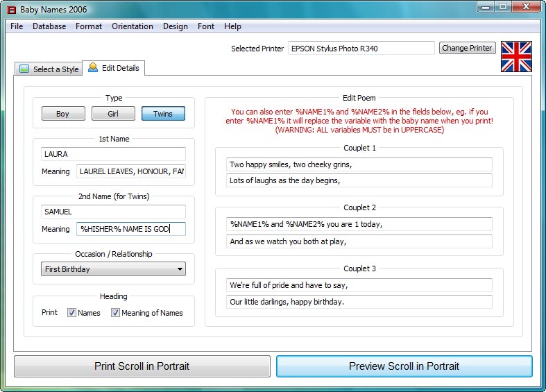The height and width of the screenshot is (392, 546).
Task: Maximize the Baby Names 2006 window
Action: point(503,7)
